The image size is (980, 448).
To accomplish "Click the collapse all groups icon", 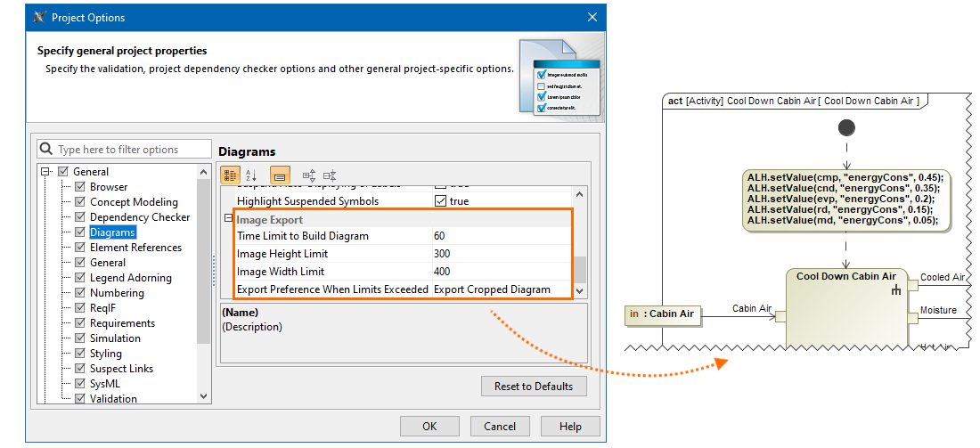I will click(x=330, y=175).
